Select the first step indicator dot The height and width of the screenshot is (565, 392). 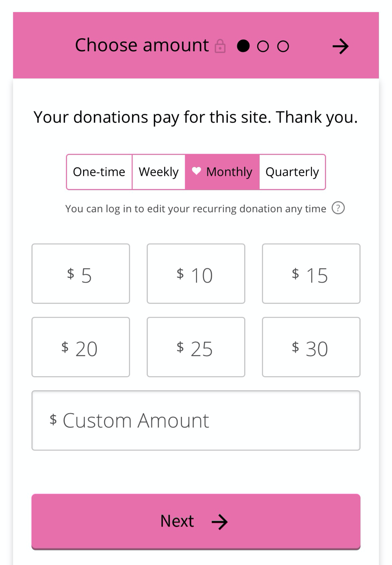(244, 45)
